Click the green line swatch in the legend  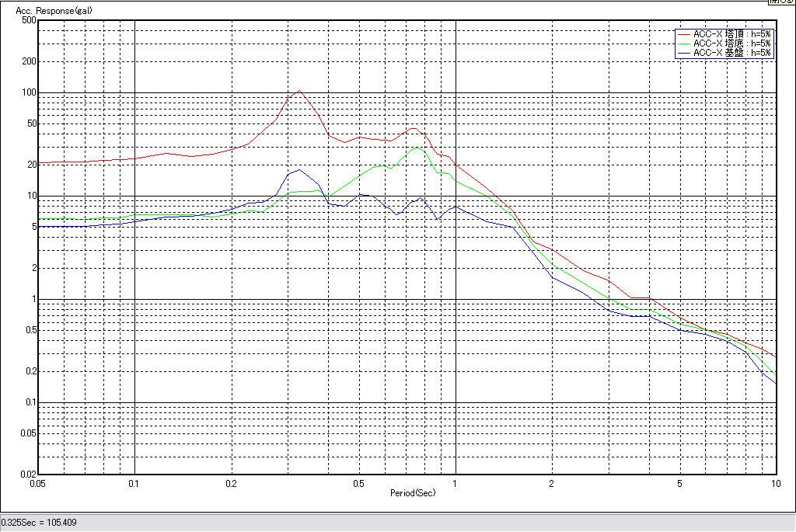pos(683,43)
